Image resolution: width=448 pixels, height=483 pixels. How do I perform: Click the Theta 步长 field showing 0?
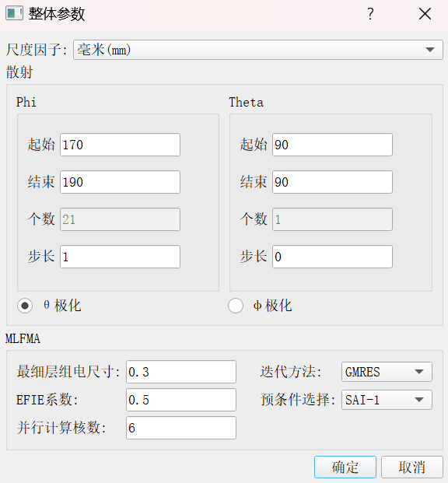point(332,257)
